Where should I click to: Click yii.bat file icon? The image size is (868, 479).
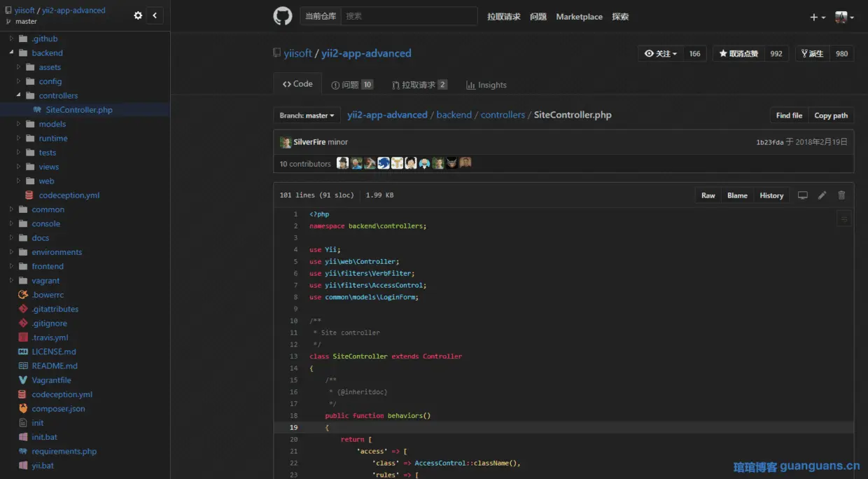(x=23, y=466)
